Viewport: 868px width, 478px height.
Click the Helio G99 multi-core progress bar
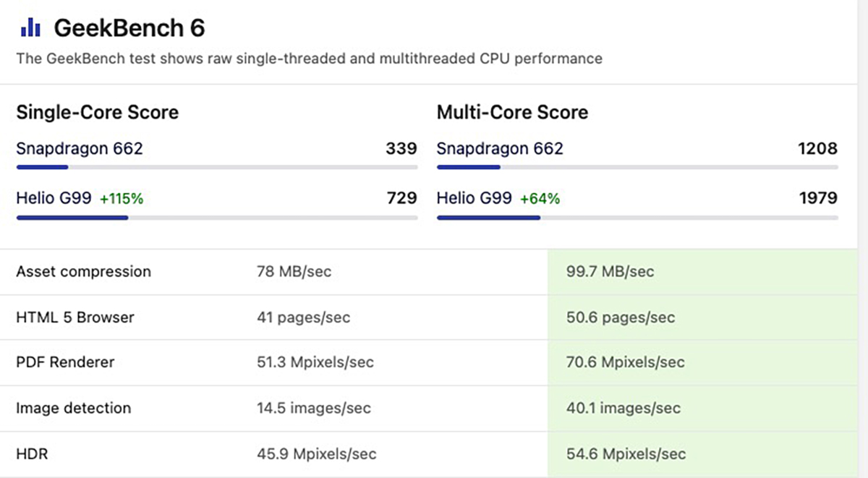[x=637, y=217]
